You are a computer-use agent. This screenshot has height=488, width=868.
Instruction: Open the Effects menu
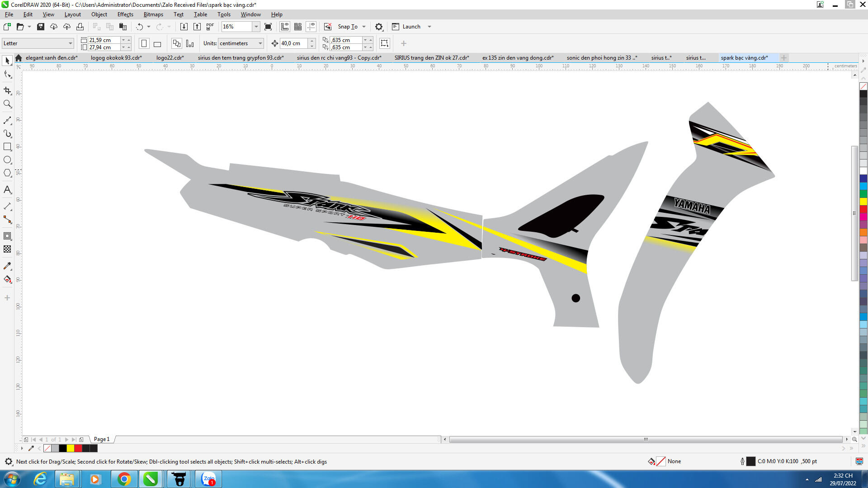tap(125, 14)
